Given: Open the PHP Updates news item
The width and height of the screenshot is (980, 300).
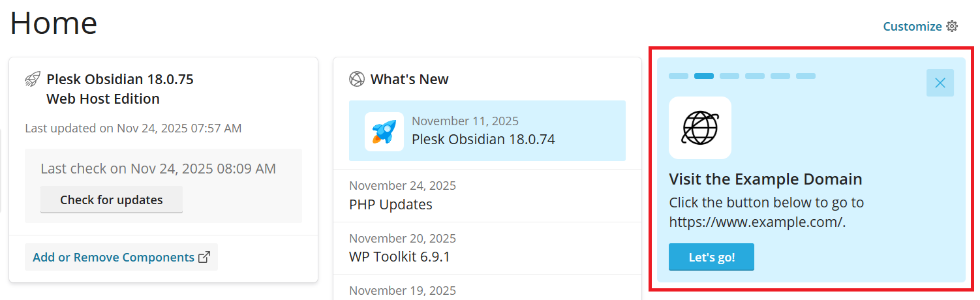Looking at the screenshot, I should 391,204.
